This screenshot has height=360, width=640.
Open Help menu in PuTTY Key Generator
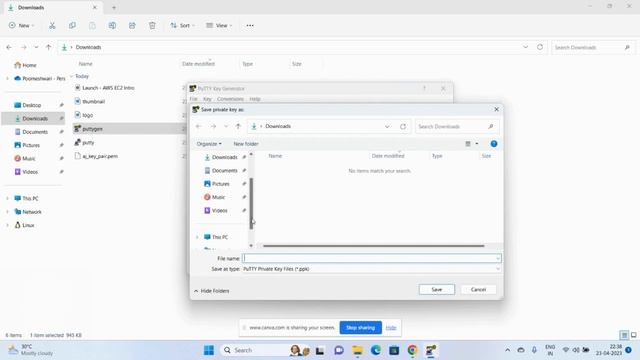pos(255,99)
